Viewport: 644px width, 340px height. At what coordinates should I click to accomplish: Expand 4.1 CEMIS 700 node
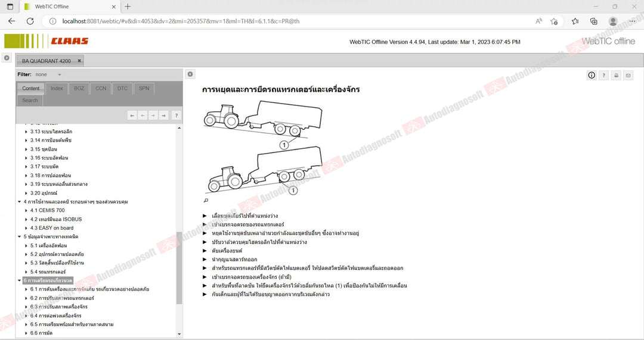(26, 210)
